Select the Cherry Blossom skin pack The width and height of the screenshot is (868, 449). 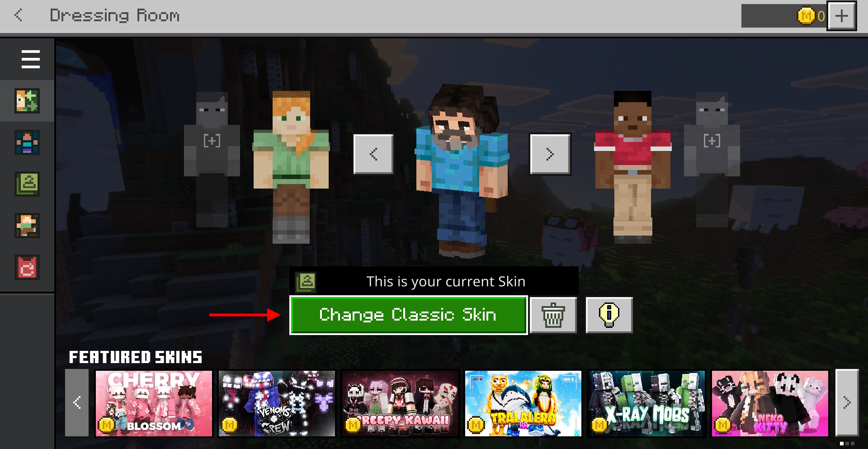click(153, 404)
